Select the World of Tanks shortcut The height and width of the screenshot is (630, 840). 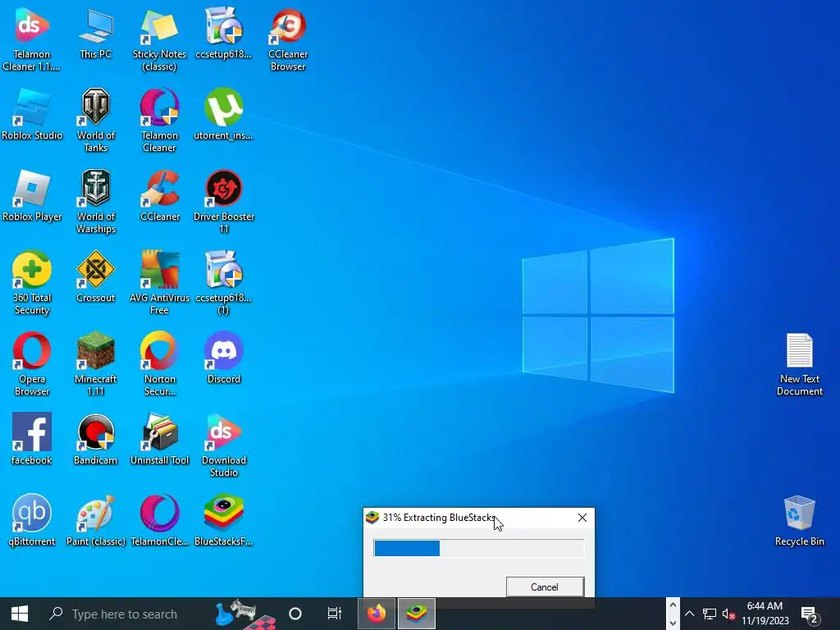tap(96, 121)
